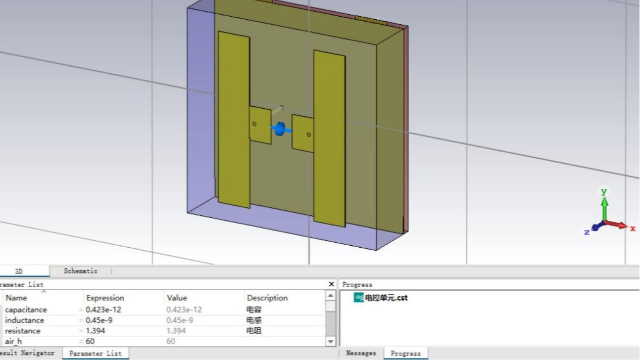Image resolution: width=640 pixels, height=360 pixels.
Task: Select the Progress tab
Action: pyautogui.click(x=405, y=353)
